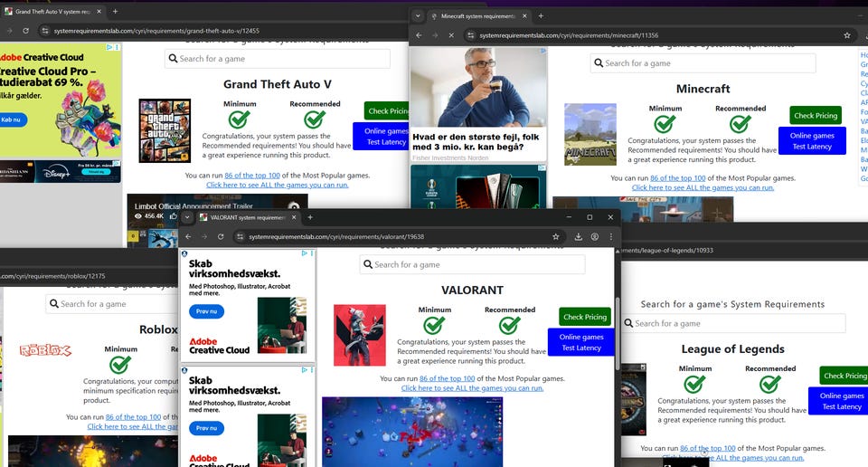Open site info icon in GTA V address bar
The width and height of the screenshot is (868, 467).
(45, 31)
